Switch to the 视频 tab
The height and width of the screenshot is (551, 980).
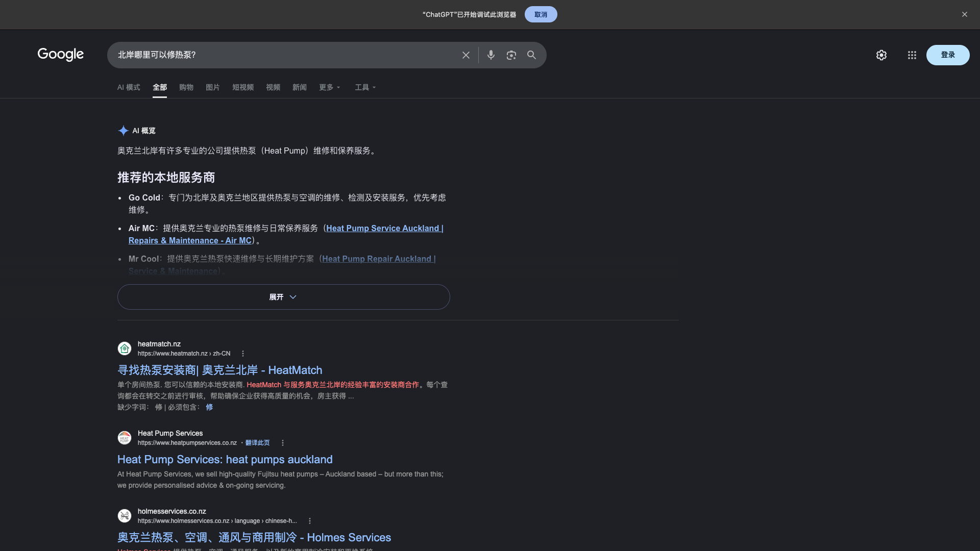pos(273,87)
